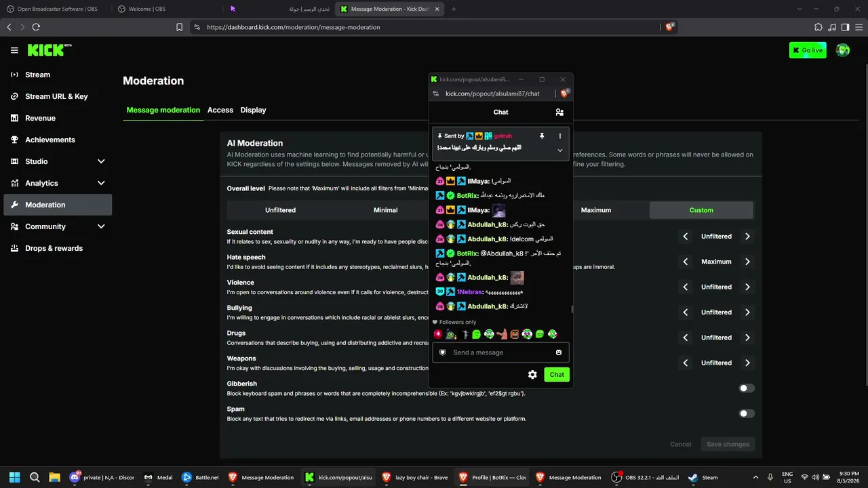Open Stream in the sidebar

click(58, 75)
